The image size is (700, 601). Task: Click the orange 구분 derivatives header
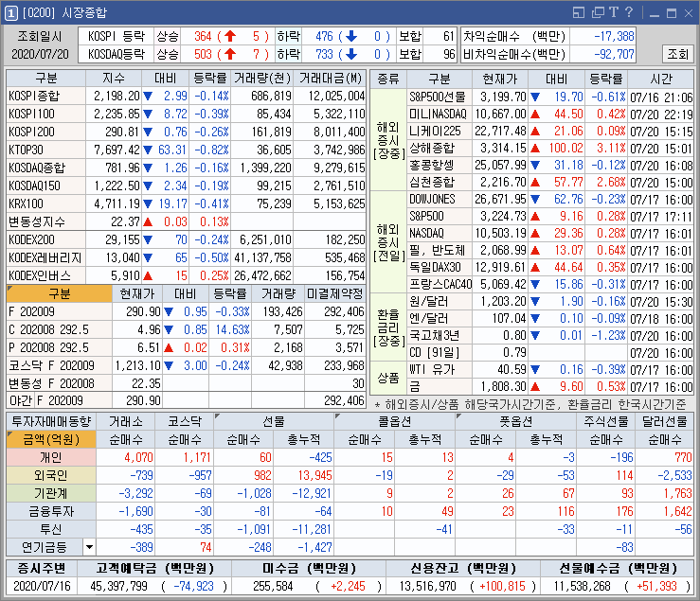[60, 293]
